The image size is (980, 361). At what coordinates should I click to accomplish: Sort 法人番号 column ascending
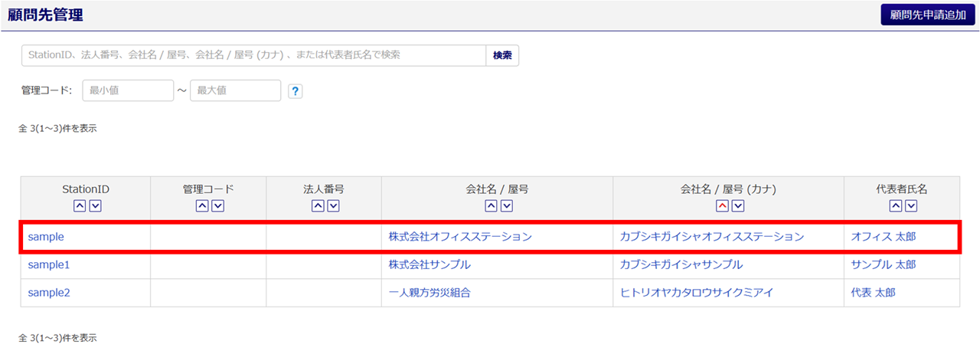[317, 205]
